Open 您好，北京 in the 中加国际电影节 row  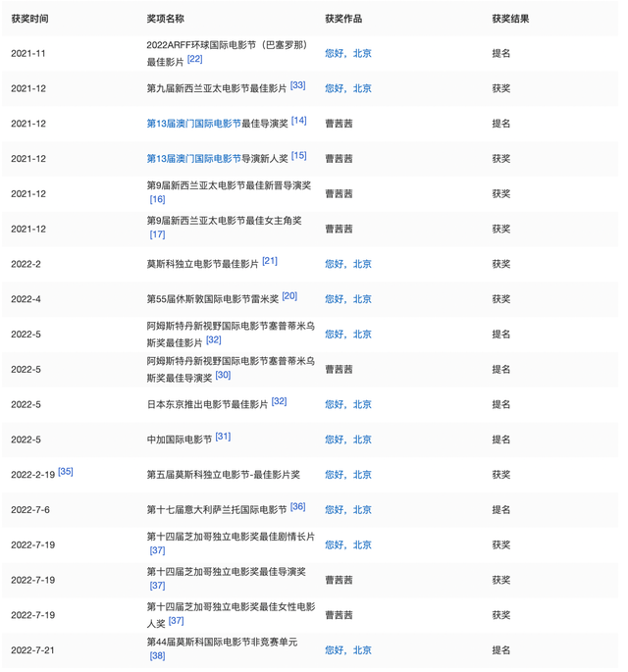pyautogui.click(x=348, y=439)
